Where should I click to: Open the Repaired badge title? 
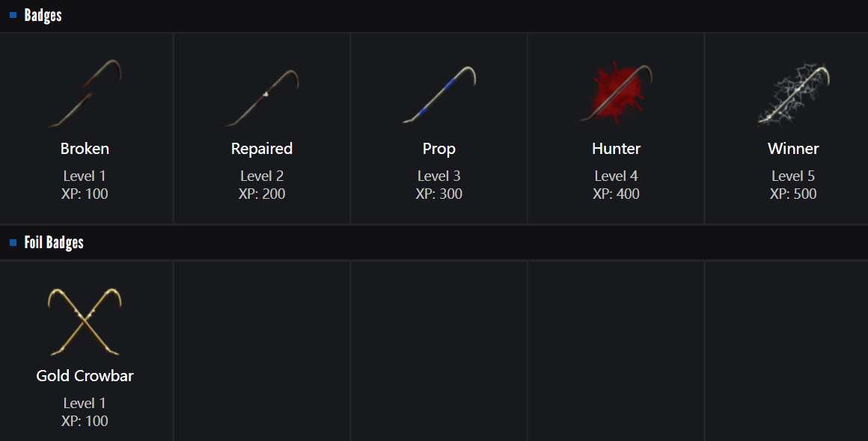pyautogui.click(x=262, y=149)
